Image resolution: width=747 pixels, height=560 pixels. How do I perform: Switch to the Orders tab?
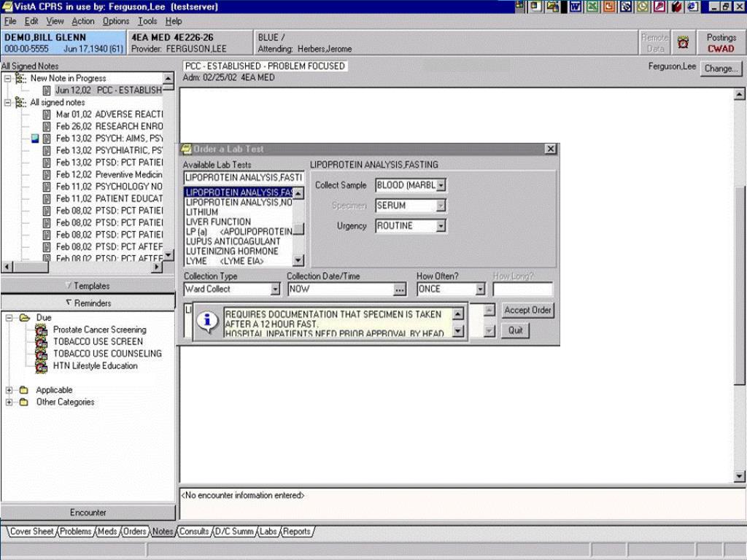tap(134, 532)
